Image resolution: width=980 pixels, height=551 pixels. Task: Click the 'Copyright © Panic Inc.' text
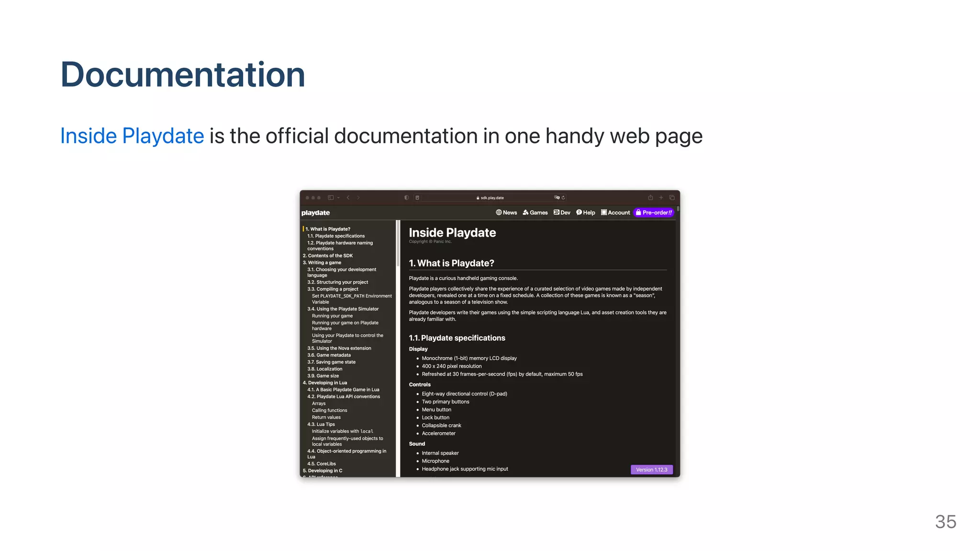430,242
